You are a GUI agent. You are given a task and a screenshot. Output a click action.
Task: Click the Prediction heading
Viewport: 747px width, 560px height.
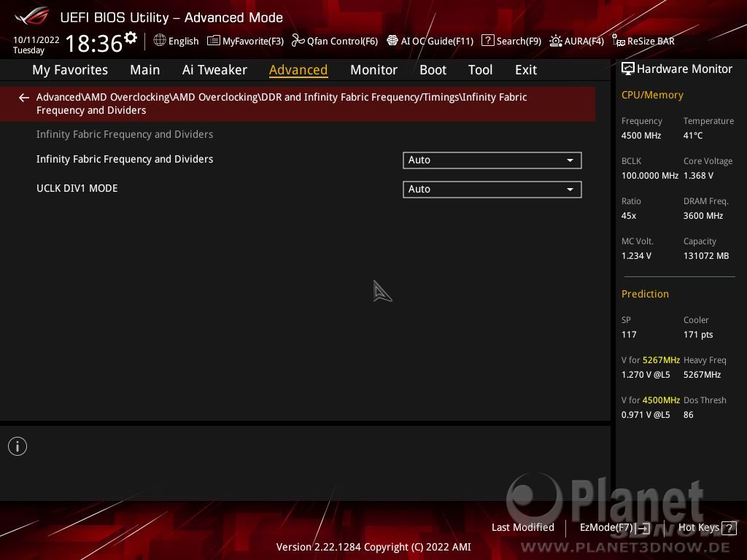tap(645, 295)
